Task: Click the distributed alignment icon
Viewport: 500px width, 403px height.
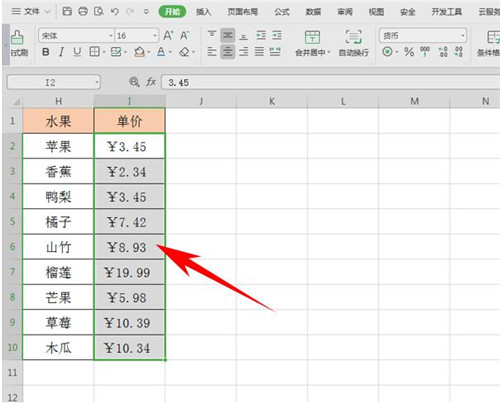Action: [x=275, y=52]
